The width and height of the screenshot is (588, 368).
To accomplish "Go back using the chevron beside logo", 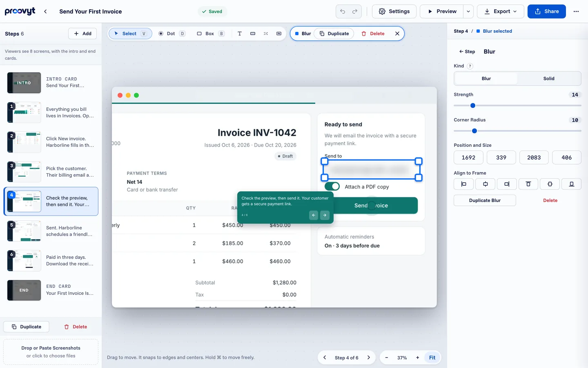I will tap(45, 11).
